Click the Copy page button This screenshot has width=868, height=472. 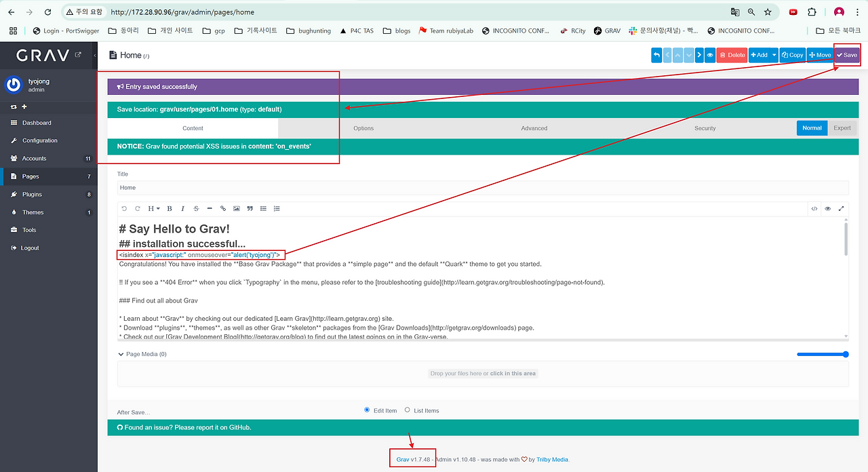pyautogui.click(x=792, y=55)
